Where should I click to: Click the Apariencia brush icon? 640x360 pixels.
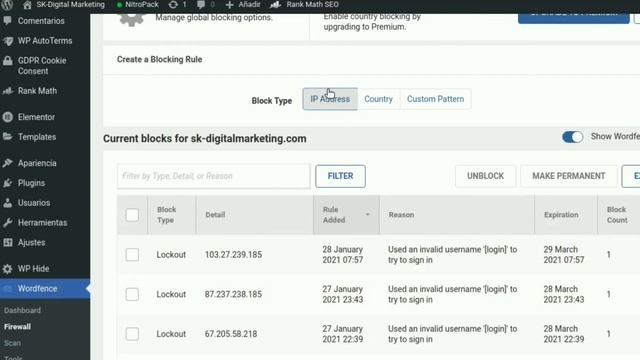pyautogui.click(x=7, y=163)
